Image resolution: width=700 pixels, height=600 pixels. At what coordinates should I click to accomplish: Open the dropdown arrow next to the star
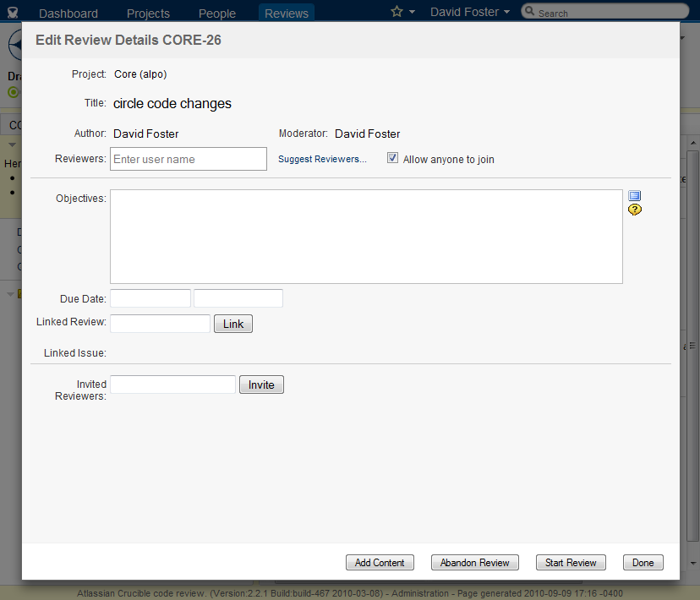[x=413, y=13]
